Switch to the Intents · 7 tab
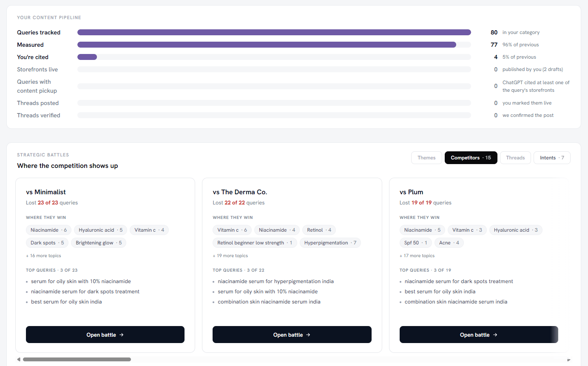The width and height of the screenshot is (588, 366). tap(552, 158)
